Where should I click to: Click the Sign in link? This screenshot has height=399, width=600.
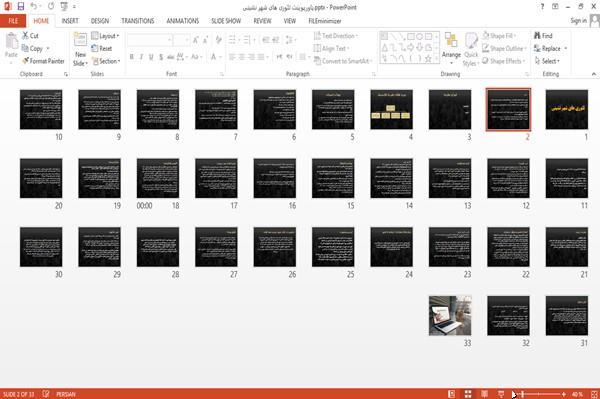[x=578, y=21]
